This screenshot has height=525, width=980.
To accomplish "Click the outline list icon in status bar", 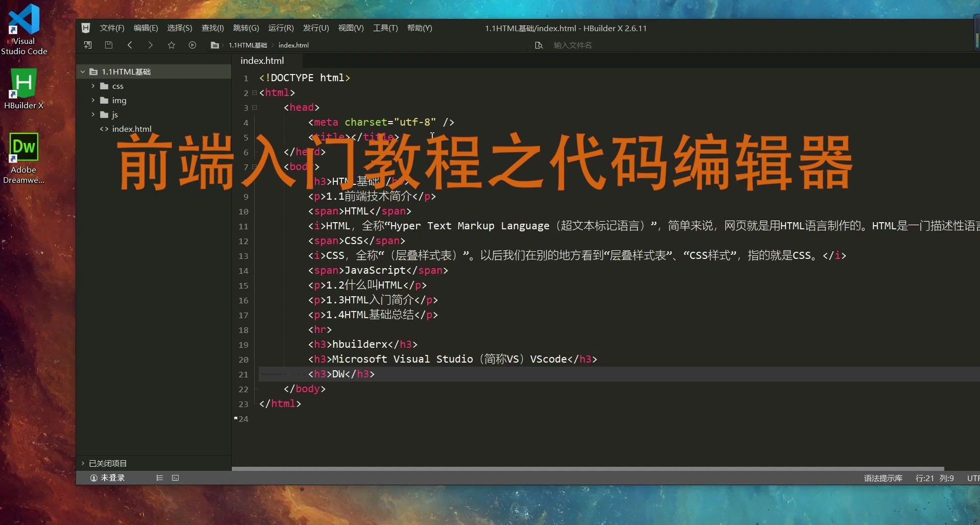I will tap(160, 478).
